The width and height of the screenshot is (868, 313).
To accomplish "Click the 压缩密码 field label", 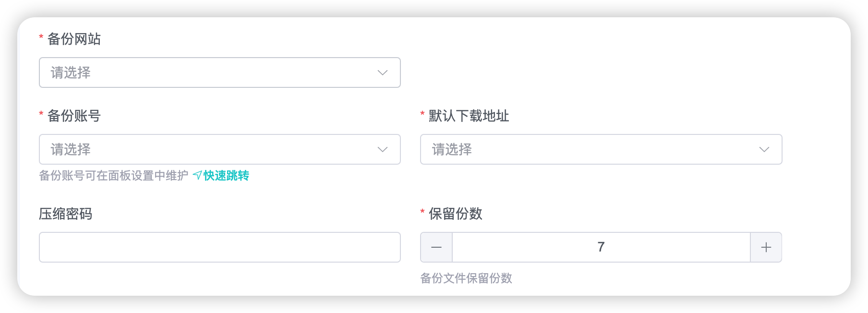I will [x=65, y=214].
